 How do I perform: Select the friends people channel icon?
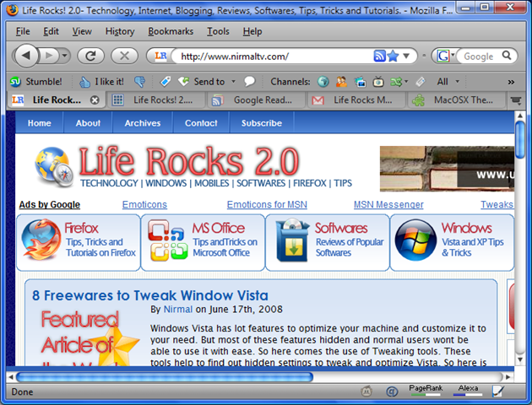pyautogui.click(x=341, y=82)
